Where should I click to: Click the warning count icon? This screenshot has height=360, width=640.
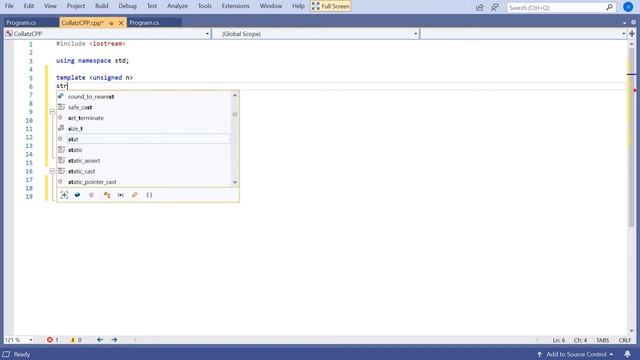coord(73,340)
